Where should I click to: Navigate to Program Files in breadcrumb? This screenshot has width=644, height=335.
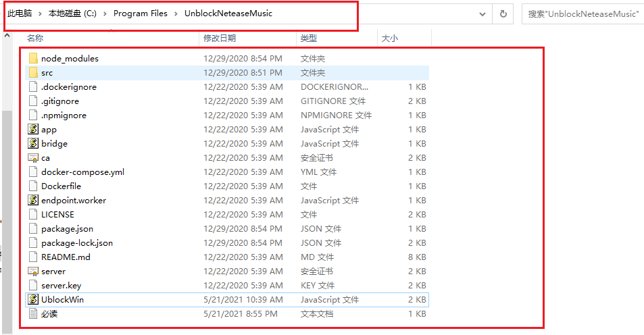141,14
